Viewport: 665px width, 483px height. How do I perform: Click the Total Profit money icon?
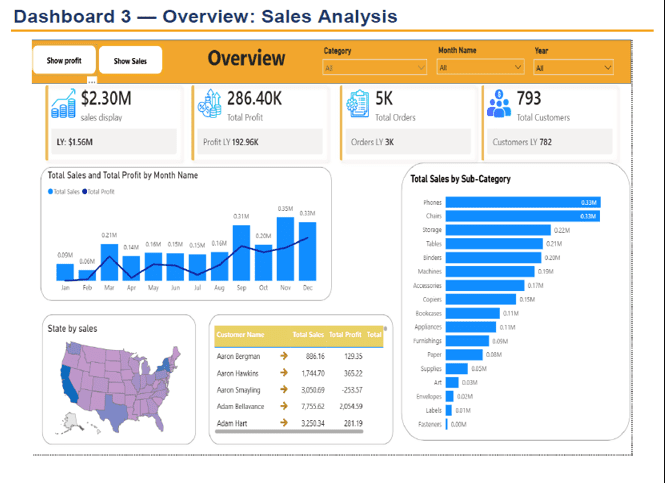pos(210,103)
